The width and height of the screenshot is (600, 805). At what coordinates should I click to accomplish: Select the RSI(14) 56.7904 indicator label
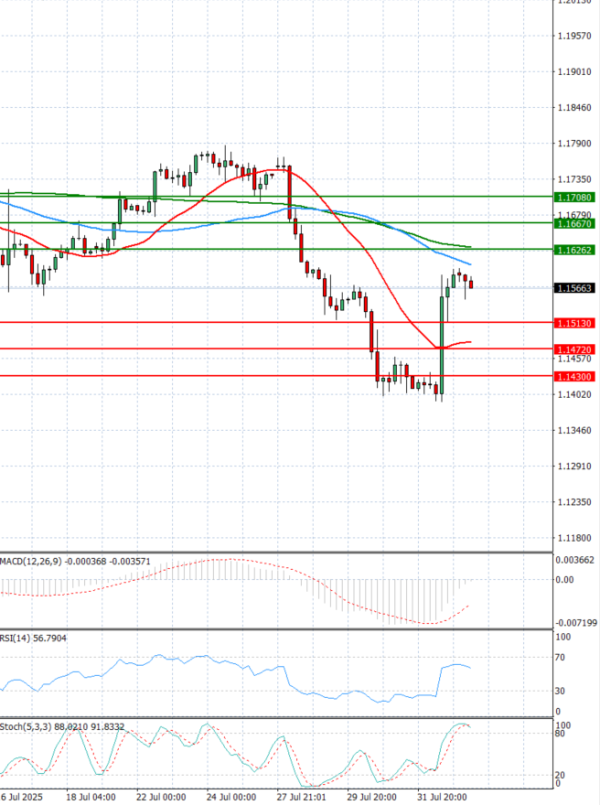[x=33, y=638]
